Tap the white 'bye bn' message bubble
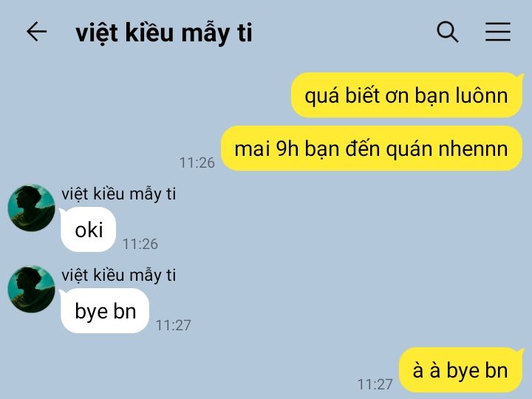The height and width of the screenshot is (399, 532). click(105, 311)
